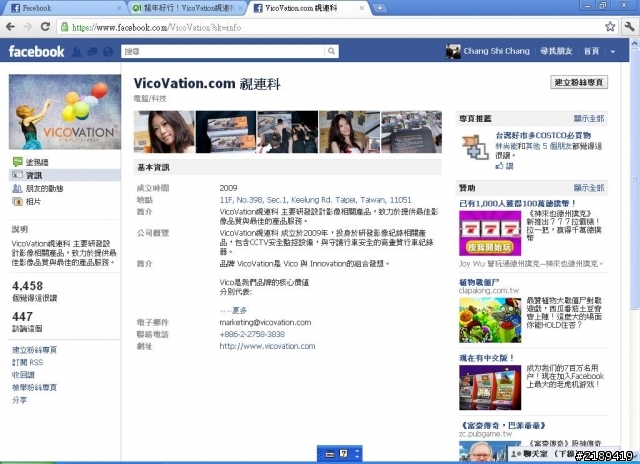Click the COSTCO page recommendation icon
Screen dimensions: 640x464
[x=475, y=147]
